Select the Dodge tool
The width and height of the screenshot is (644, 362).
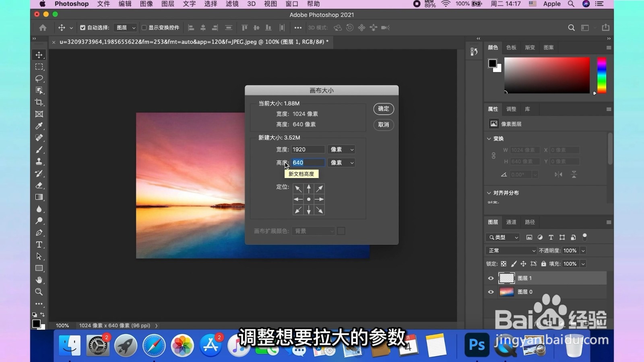(39, 221)
